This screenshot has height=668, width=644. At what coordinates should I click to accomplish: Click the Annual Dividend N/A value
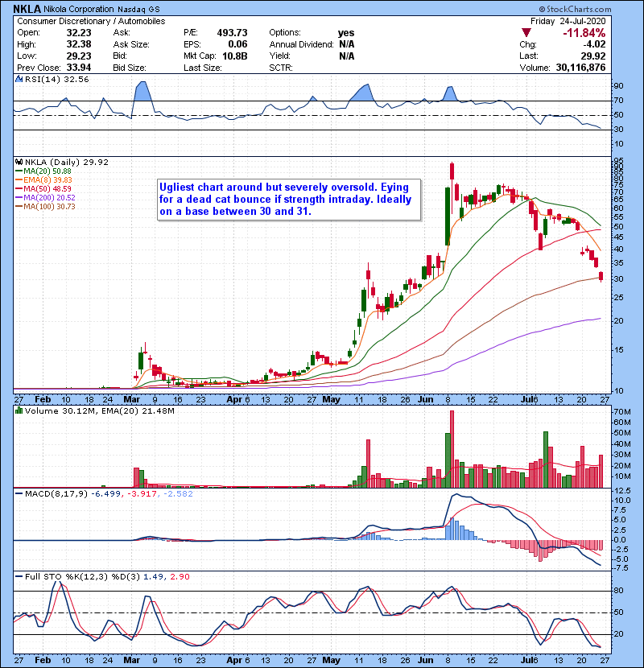(346, 44)
